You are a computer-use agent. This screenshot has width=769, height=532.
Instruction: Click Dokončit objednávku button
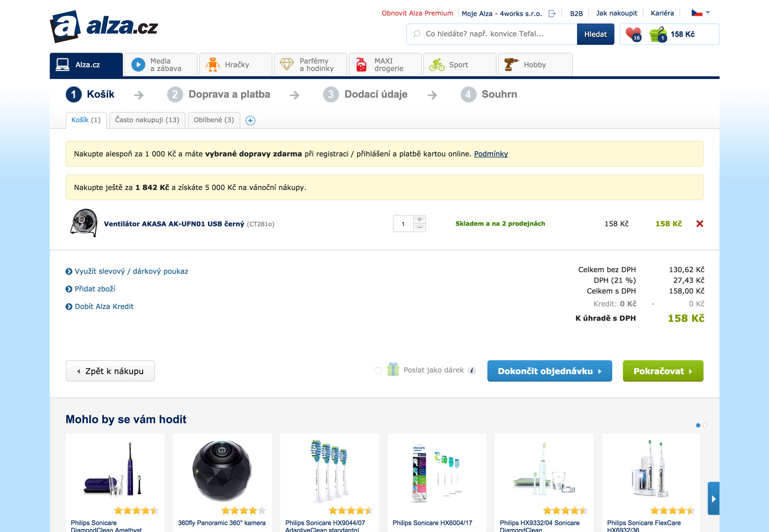coord(550,371)
